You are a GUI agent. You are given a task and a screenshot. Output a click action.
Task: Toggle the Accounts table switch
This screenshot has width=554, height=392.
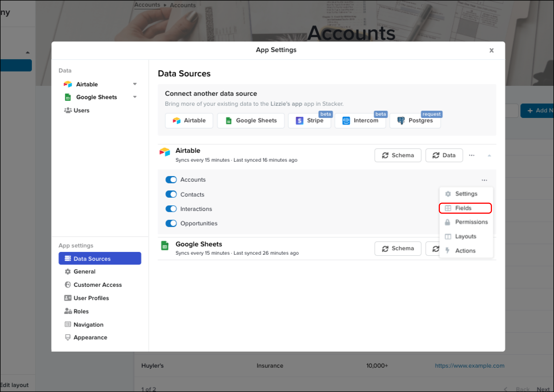pyautogui.click(x=171, y=180)
